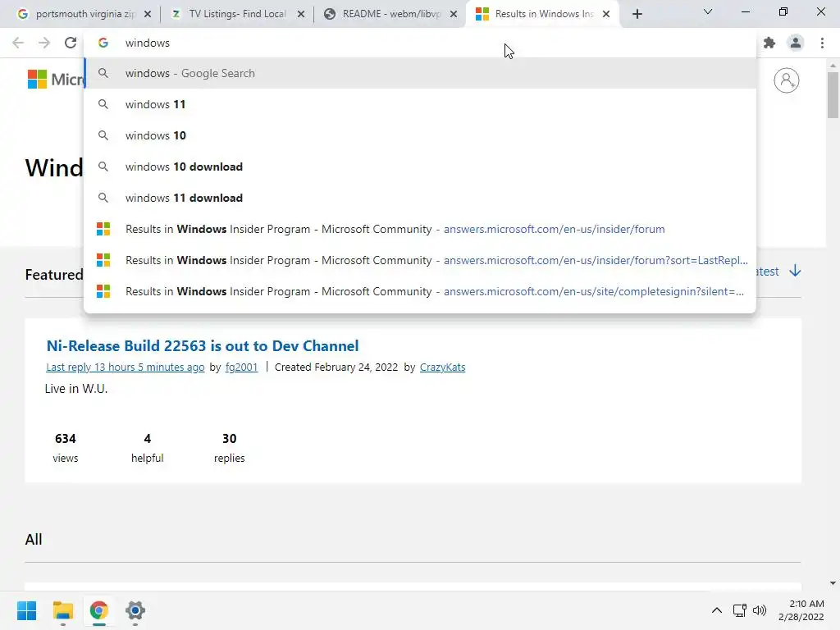Open 'Ni-Release Build 22563' thread

203,345
